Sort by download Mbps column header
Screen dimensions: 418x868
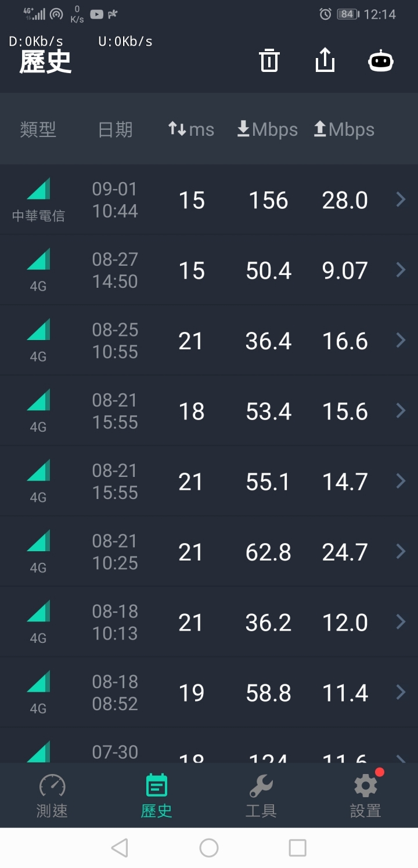tap(268, 129)
